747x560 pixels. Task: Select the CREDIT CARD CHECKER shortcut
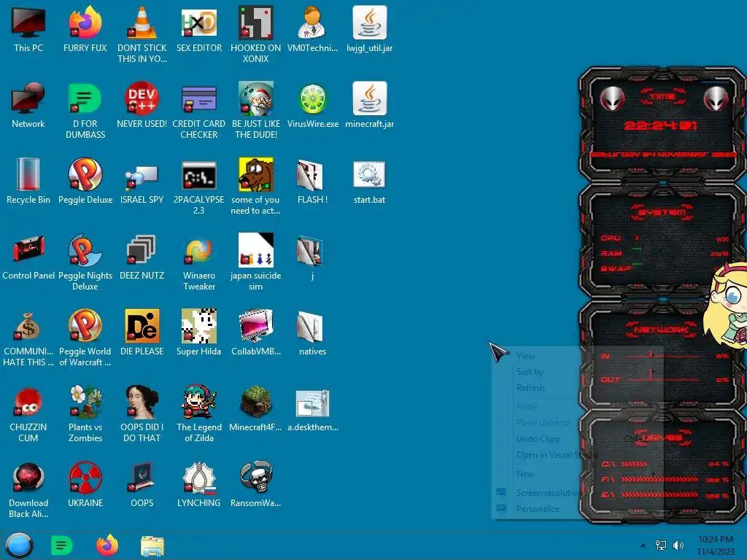198,111
